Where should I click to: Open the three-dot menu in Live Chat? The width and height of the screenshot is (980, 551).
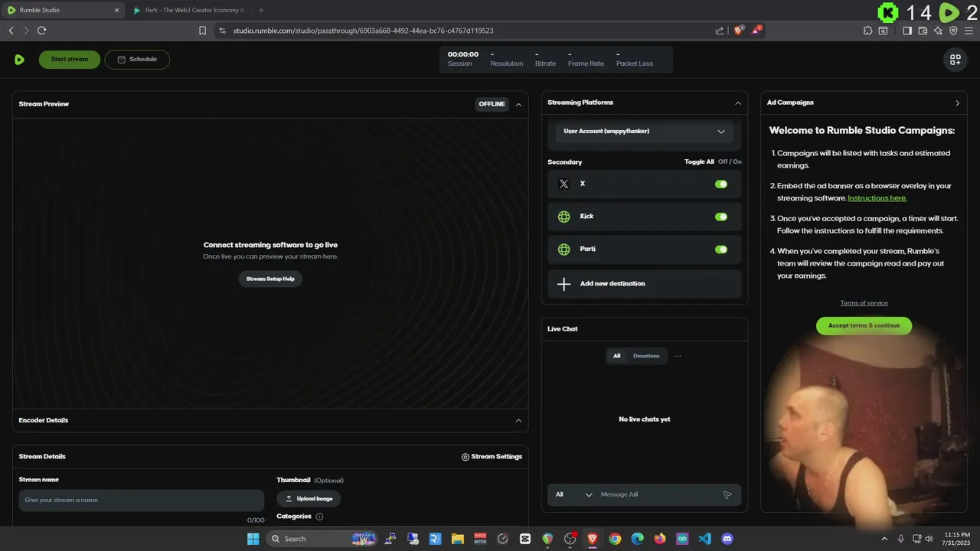[x=678, y=356]
